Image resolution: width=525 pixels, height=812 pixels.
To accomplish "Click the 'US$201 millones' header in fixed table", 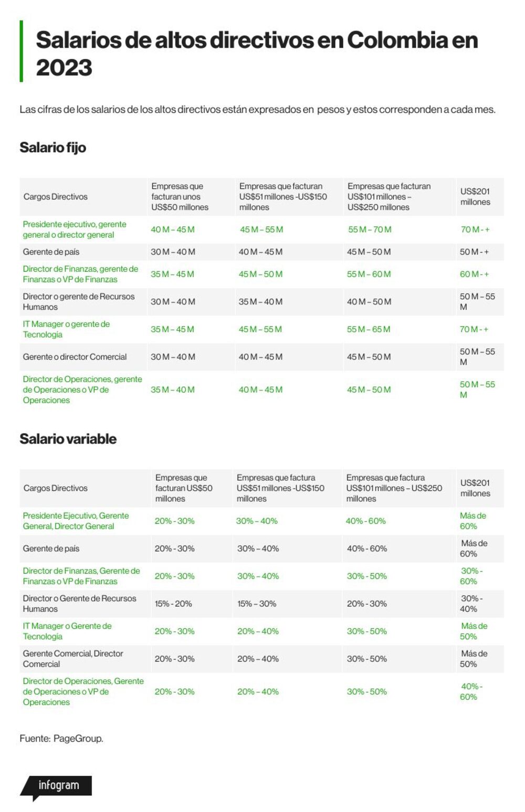I will pyautogui.click(x=475, y=197).
